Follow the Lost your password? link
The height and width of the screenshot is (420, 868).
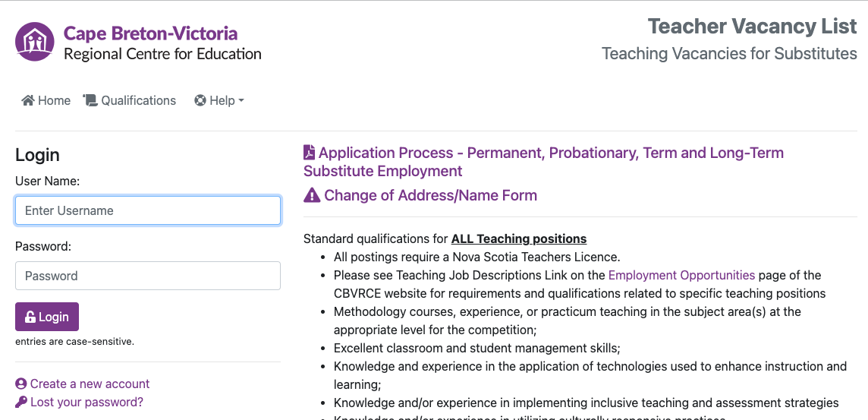pyautogui.click(x=86, y=402)
